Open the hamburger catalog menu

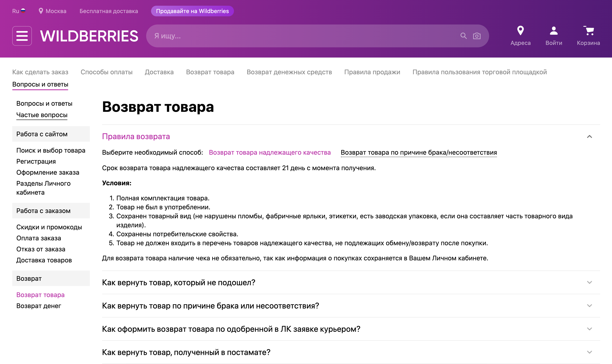(x=22, y=36)
